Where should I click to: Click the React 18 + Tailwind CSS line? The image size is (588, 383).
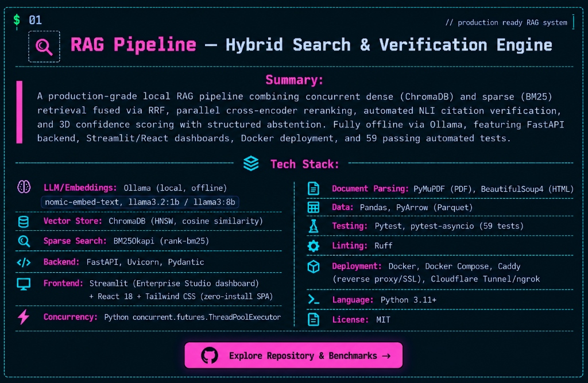181,296
